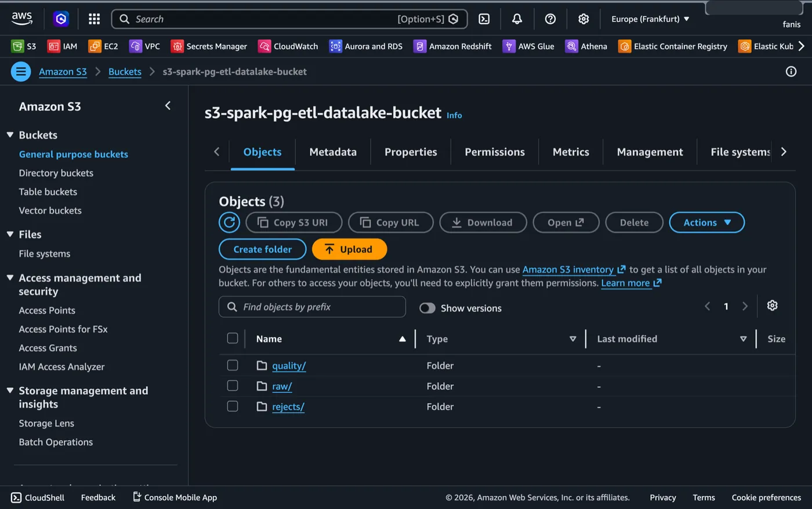This screenshot has width=812, height=509.
Task: Switch to the Permissions tab
Action: coord(495,152)
